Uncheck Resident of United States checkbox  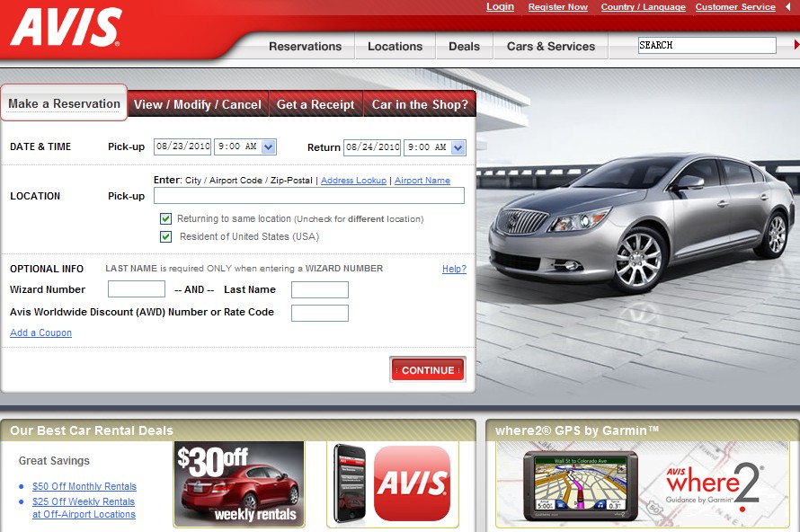tap(165, 237)
